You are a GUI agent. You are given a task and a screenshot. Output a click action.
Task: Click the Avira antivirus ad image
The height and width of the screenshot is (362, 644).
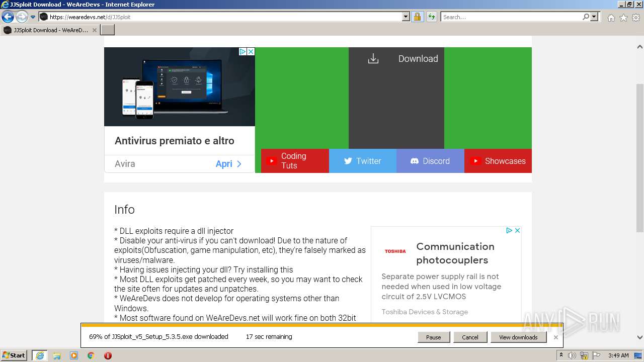coord(180,86)
